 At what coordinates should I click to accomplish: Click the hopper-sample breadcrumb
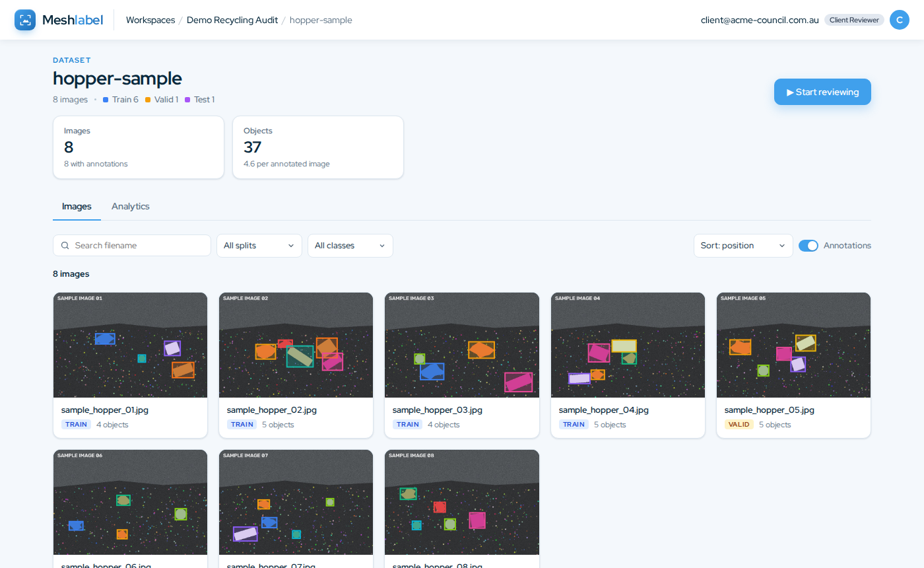(x=321, y=20)
